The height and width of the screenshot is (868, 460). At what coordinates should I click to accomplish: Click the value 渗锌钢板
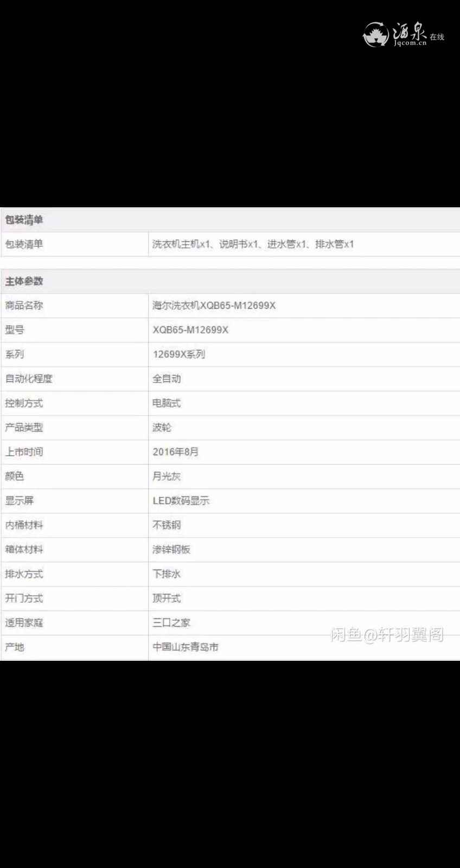(171, 550)
